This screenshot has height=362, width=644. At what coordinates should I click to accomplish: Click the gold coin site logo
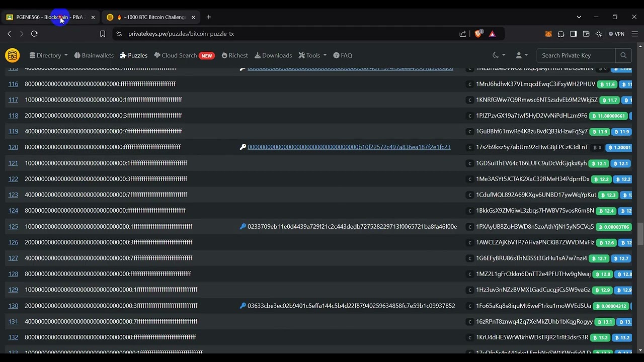click(x=13, y=55)
